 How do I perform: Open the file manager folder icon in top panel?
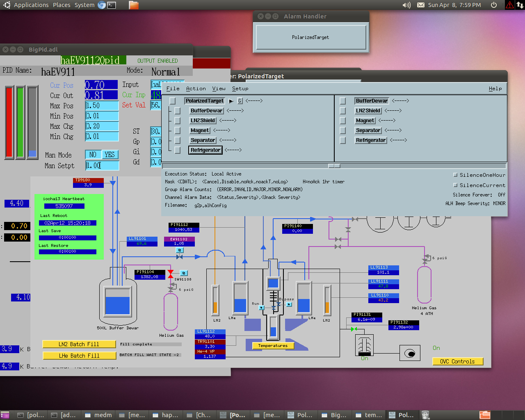coord(134,5)
